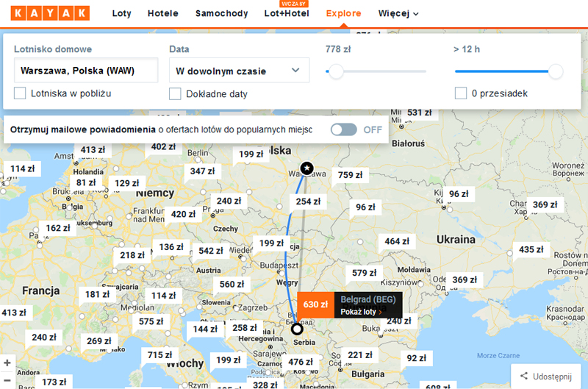Select the 254 zł price marker
Screen dimensions: 588x389
[308, 201]
